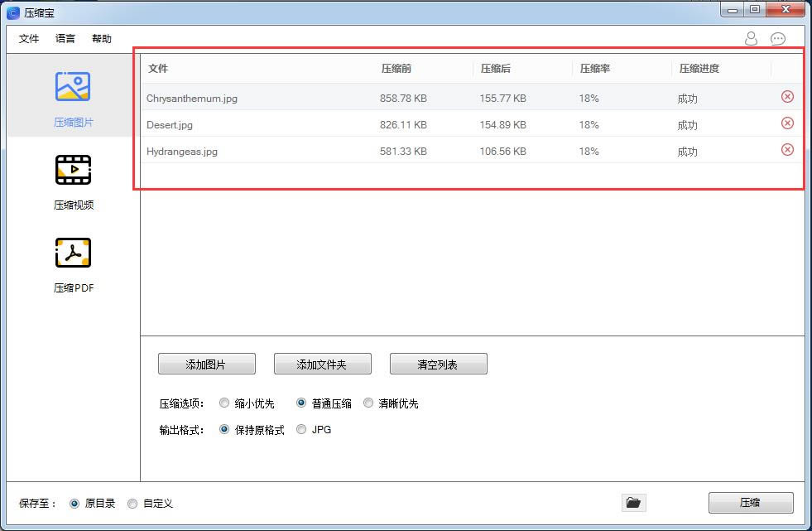Click the 106.56 KB compressed size

point(502,152)
